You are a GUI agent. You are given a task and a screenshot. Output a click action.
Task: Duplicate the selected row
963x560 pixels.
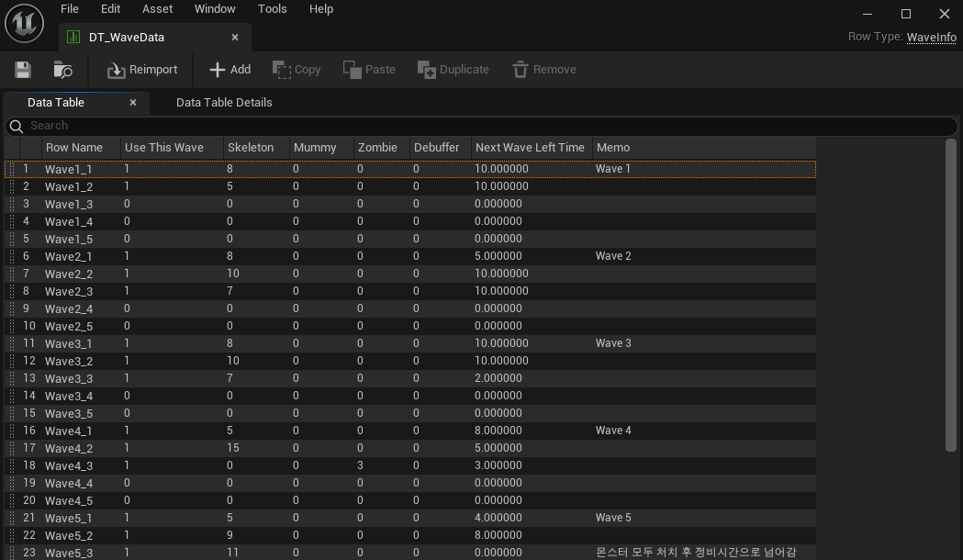coord(454,70)
